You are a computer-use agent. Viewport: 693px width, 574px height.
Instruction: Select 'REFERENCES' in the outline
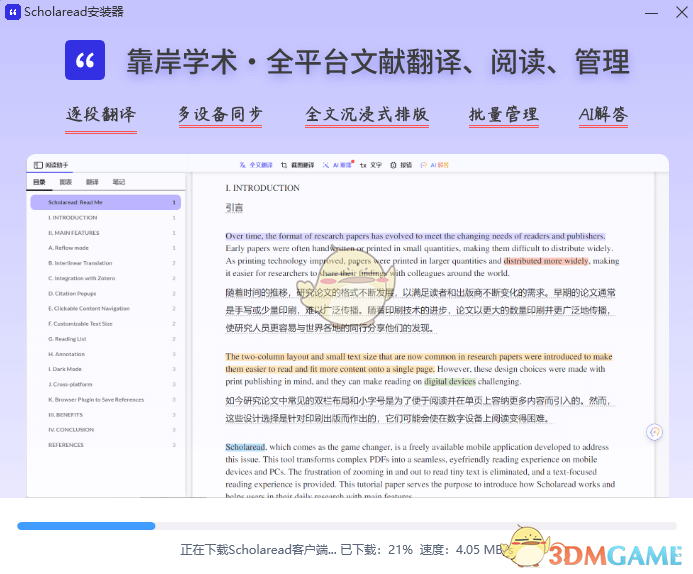click(106, 445)
